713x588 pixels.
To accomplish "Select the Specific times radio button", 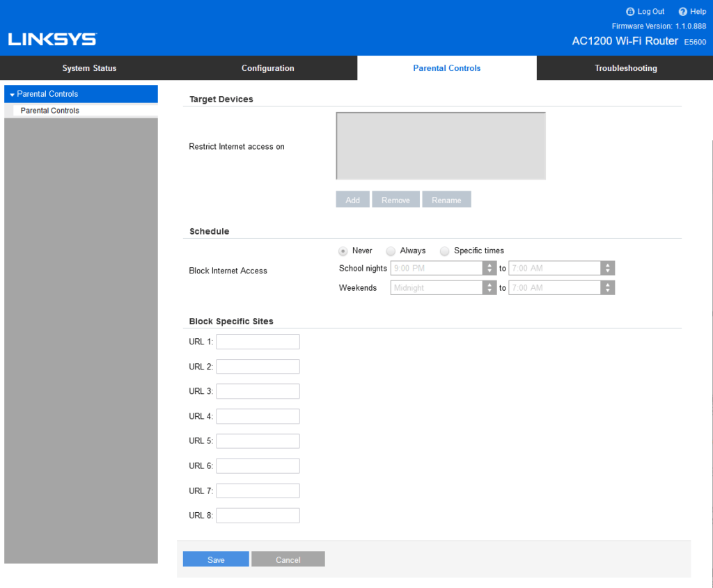I will (x=444, y=251).
